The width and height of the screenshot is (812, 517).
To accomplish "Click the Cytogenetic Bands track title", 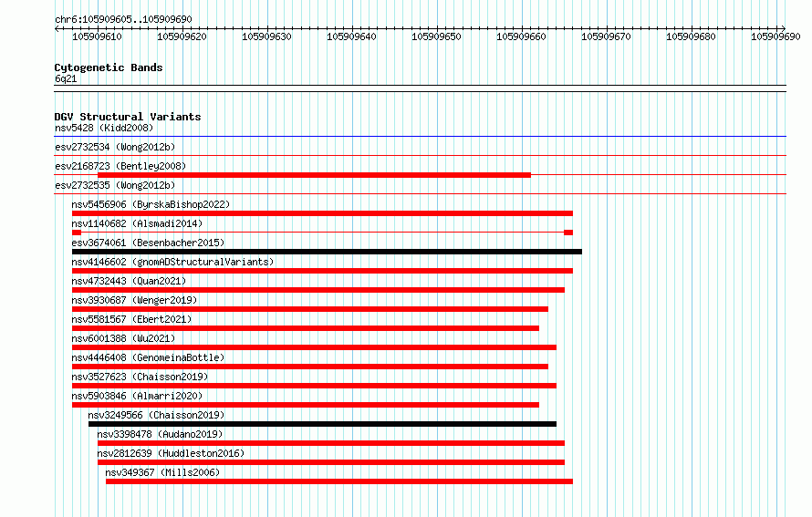I will click(109, 67).
